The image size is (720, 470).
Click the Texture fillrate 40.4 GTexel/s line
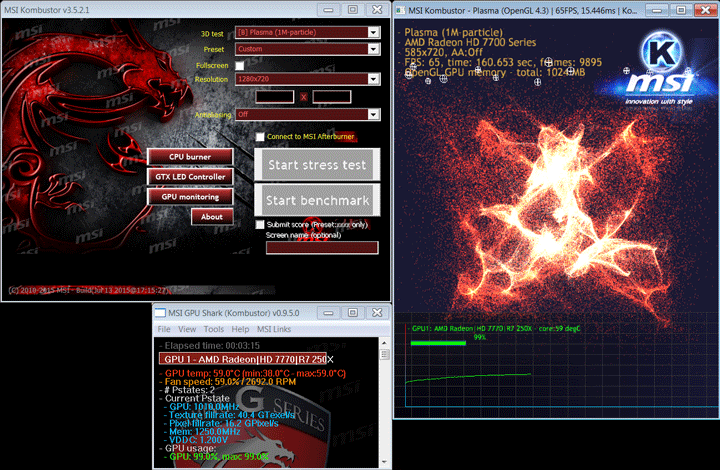coord(230,415)
